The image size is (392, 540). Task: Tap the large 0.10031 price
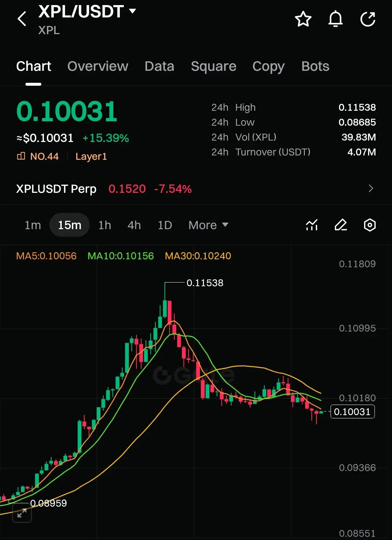point(67,111)
